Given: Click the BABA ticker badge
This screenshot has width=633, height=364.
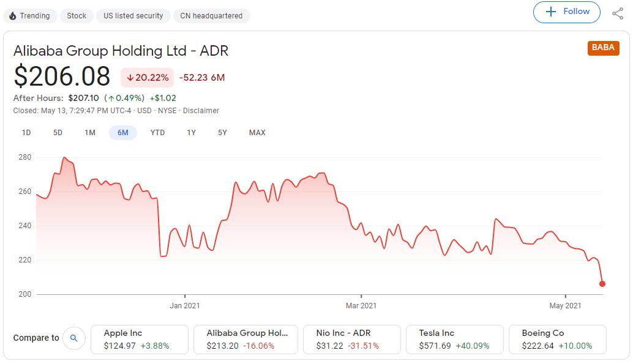Looking at the screenshot, I should pyautogui.click(x=603, y=47).
